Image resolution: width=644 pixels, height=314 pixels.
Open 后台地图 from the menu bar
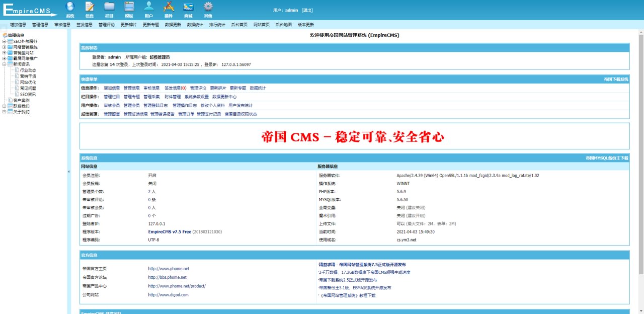284,24
